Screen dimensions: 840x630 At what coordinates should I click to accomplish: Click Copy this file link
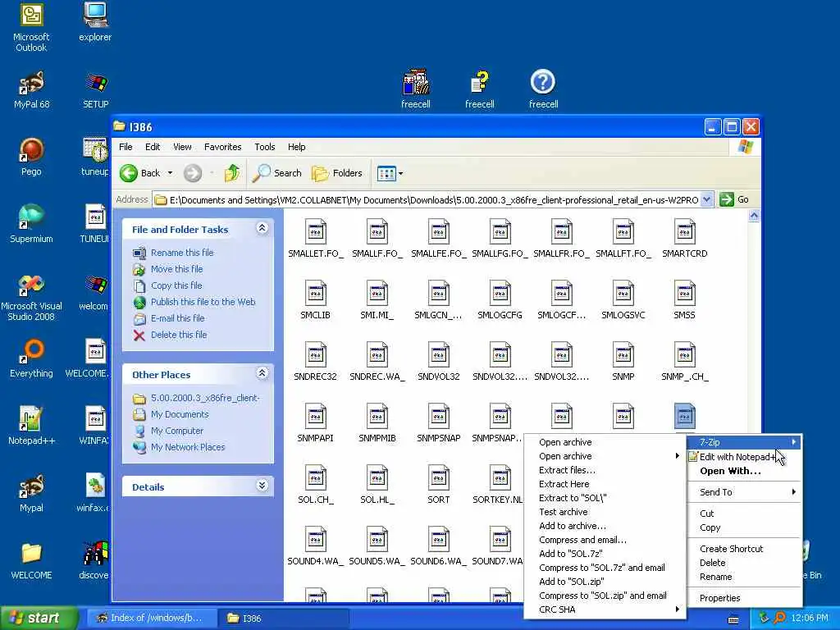[176, 285]
